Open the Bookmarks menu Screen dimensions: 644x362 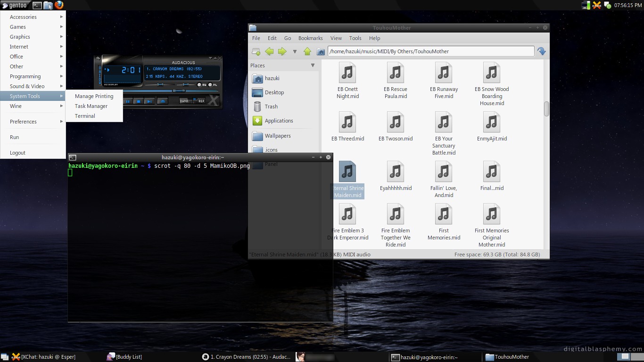pyautogui.click(x=310, y=38)
